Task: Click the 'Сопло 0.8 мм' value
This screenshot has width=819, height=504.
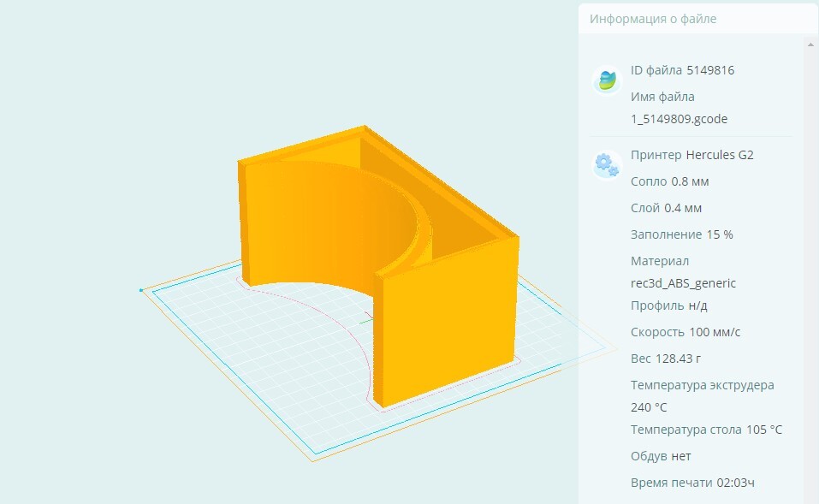Action: coord(669,181)
